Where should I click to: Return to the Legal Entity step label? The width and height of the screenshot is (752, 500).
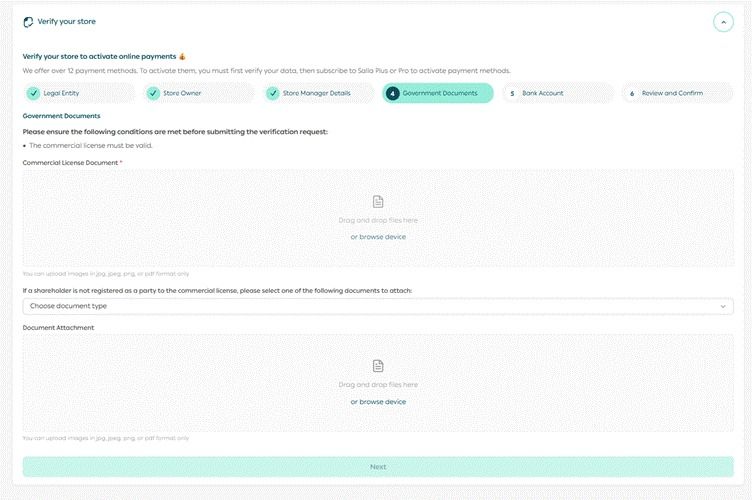(x=61, y=93)
